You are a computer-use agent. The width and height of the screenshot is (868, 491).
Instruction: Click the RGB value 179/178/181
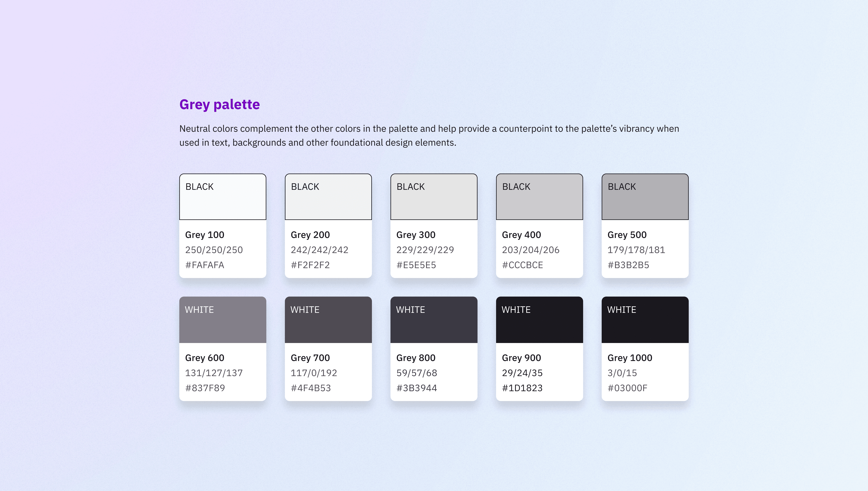[x=636, y=250]
